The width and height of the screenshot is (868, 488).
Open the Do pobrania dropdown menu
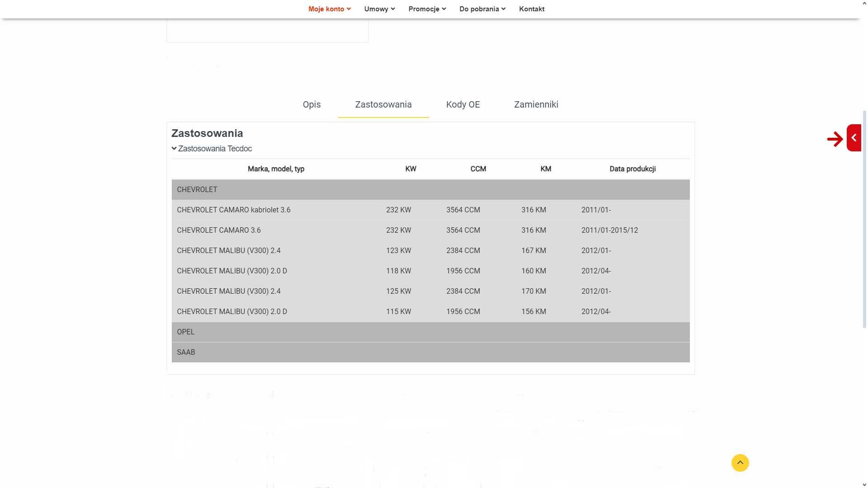482,9
